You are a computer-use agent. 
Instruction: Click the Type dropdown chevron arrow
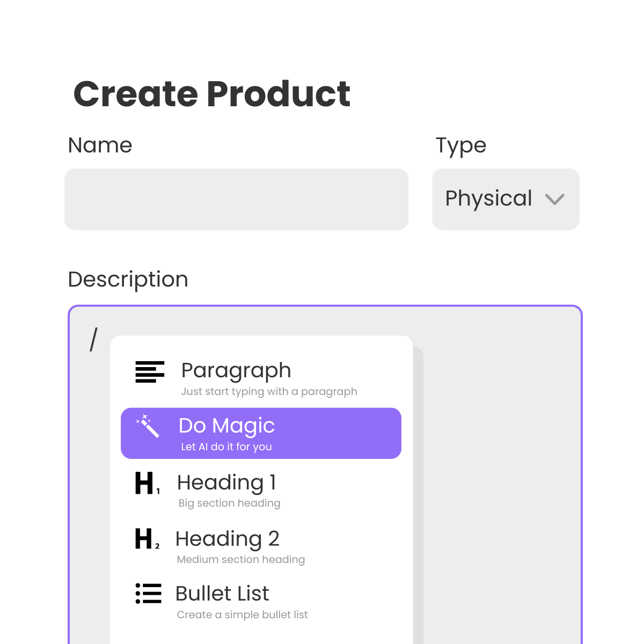tap(554, 200)
